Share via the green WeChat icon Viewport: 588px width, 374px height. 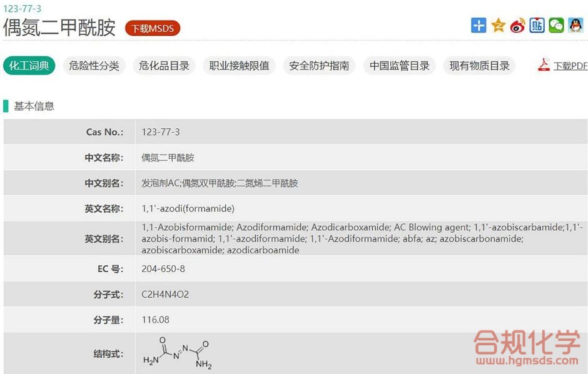coord(556,26)
